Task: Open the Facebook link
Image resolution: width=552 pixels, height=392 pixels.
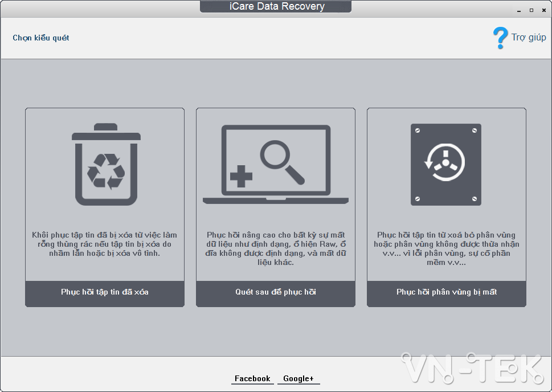Action: point(252,378)
